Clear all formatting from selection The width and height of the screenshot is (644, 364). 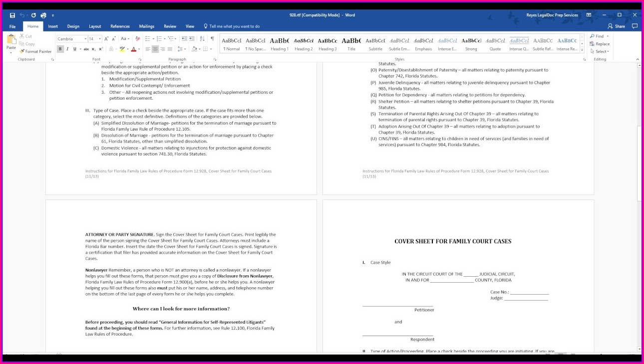pyautogui.click(x=137, y=39)
